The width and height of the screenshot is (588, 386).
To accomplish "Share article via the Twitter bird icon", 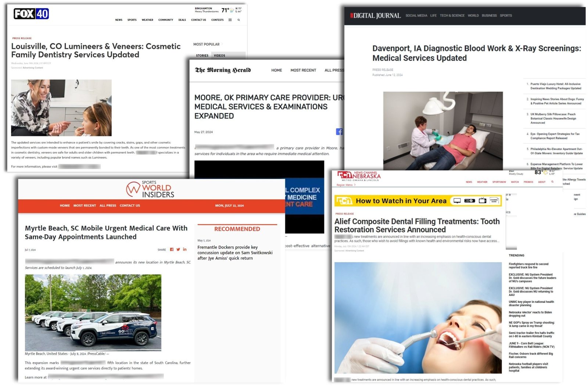I will pyautogui.click(x=178, y=250).
